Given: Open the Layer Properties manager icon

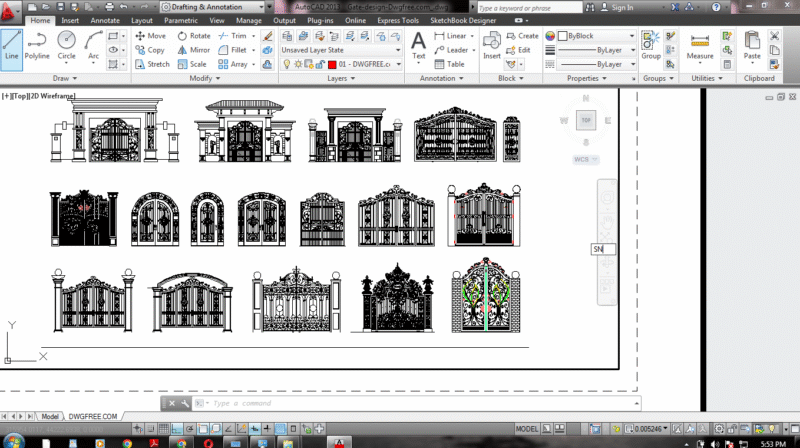Looking at the screenshot, I should (287, 36).
